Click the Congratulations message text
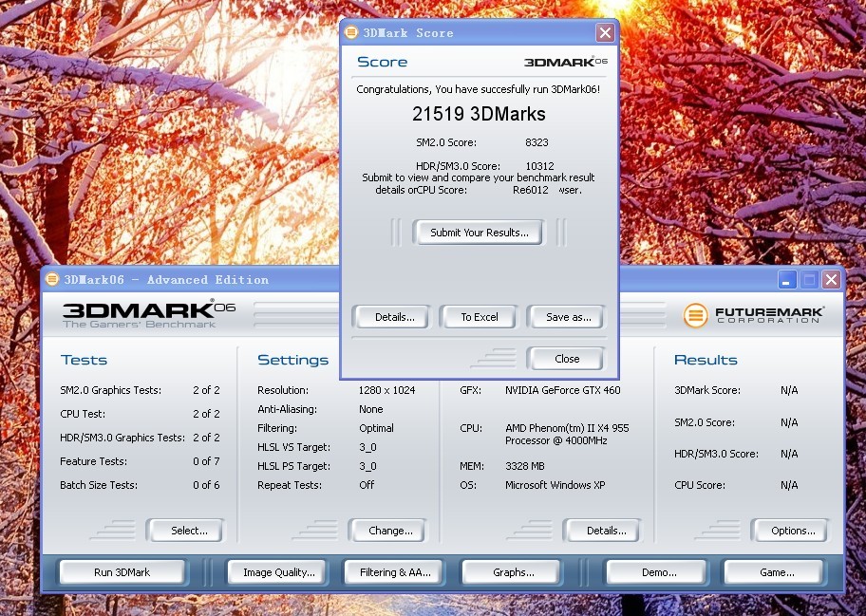Image resolution: width=866 pixels, height=616 pixels. 479,89
